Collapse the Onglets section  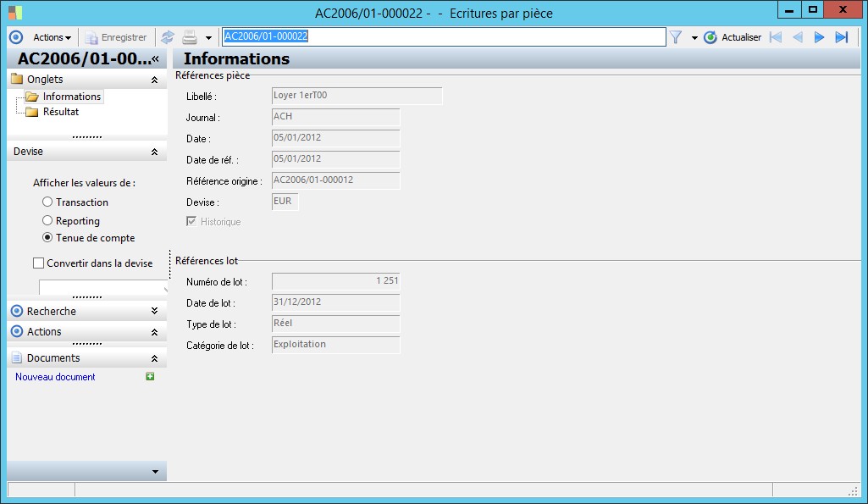pos(154,80)
